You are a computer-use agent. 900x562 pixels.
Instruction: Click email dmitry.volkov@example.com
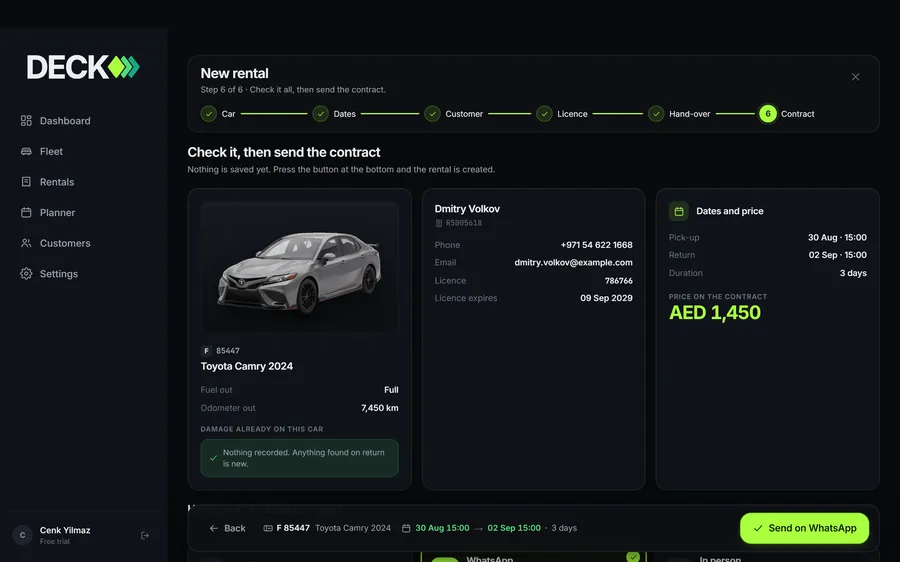coord(573,263)
